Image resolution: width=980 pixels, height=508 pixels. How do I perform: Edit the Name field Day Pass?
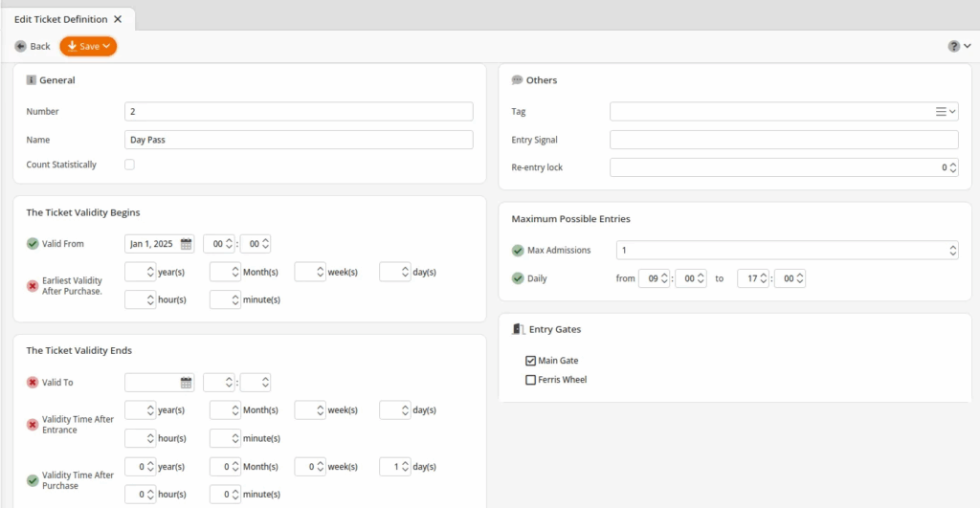click(x=299, y=140)
